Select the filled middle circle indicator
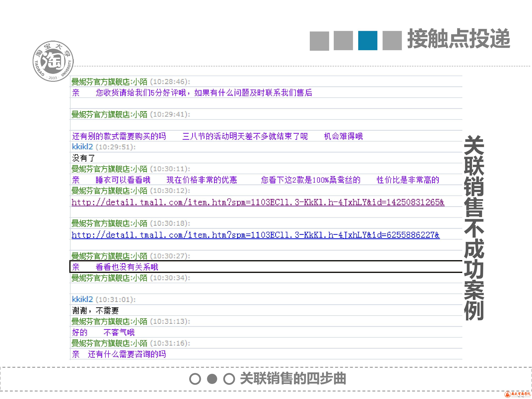Screen dimensions: 532x399 click(212, 379)
